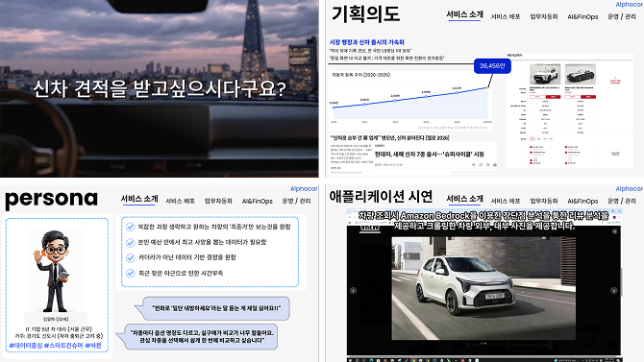Click white car thumbnail in comparison table
Screen dimensions: 644x362
(545, 74)
